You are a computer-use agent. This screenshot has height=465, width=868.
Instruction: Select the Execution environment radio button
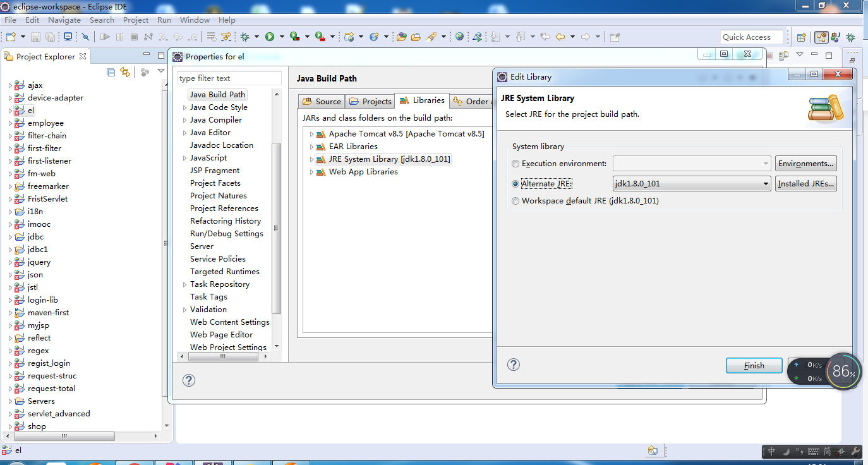[x=516, y=164]
